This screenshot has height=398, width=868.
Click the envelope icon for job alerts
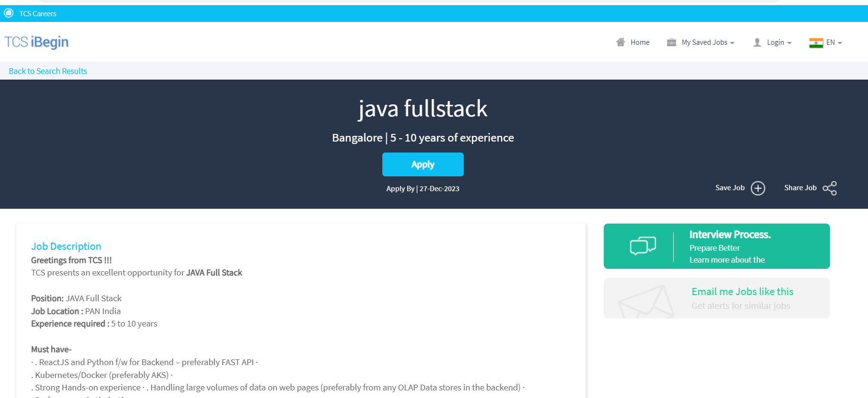click(x=646, y=302)
